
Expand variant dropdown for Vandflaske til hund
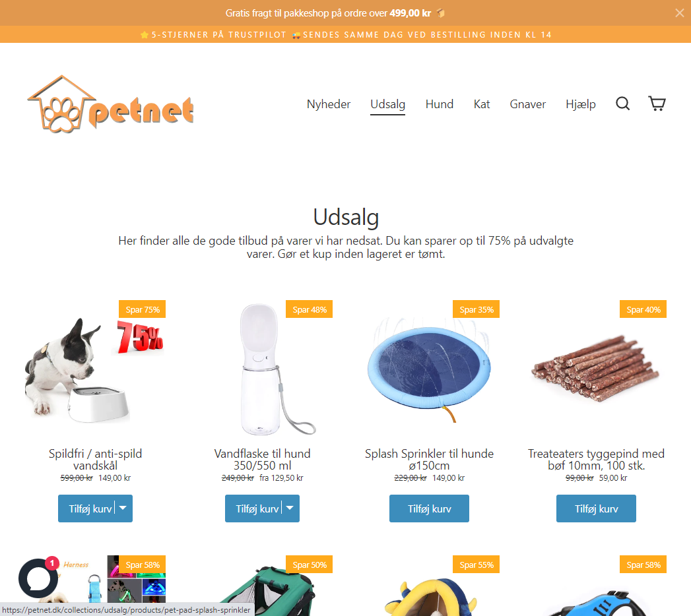290,508
